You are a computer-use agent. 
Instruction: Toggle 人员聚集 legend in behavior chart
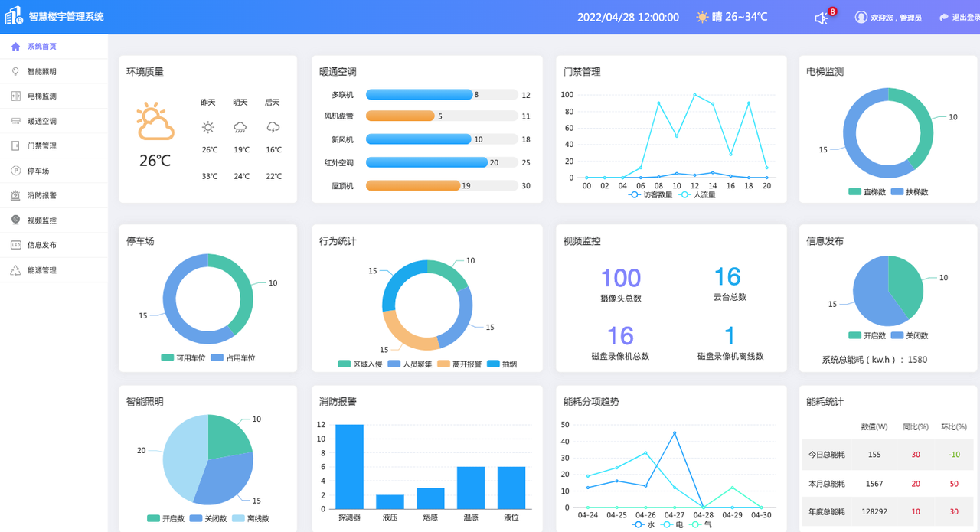(x=410, y=364)
